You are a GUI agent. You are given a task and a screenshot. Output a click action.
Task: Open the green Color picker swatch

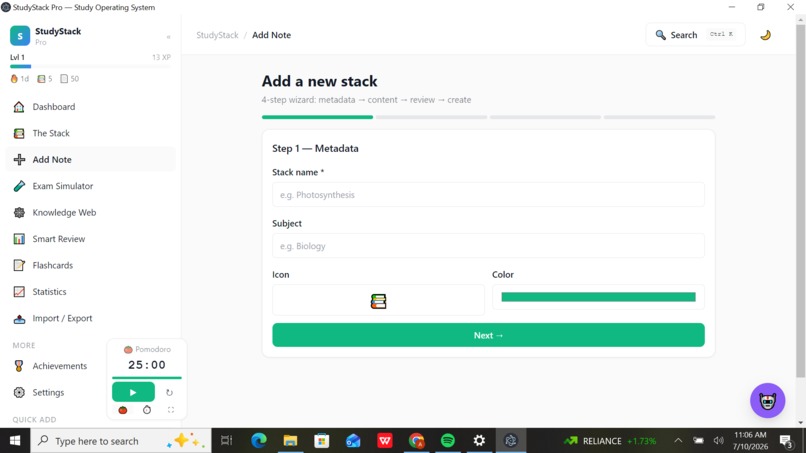pos(598,297)
